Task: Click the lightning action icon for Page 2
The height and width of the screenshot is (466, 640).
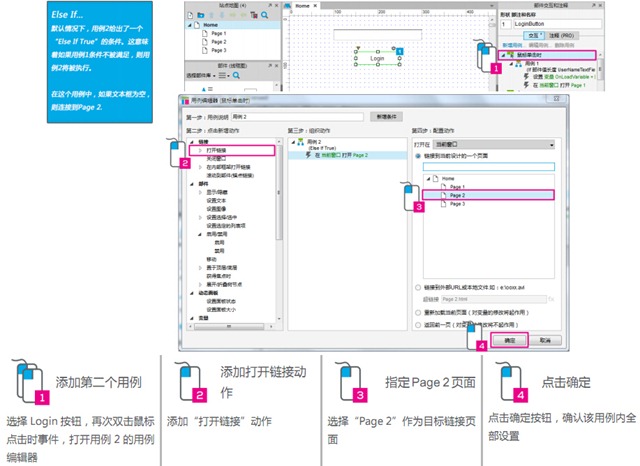Action: 309,155
